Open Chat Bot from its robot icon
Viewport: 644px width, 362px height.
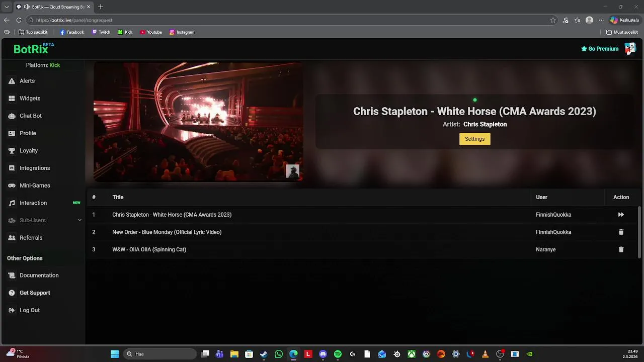coord(12,116)
